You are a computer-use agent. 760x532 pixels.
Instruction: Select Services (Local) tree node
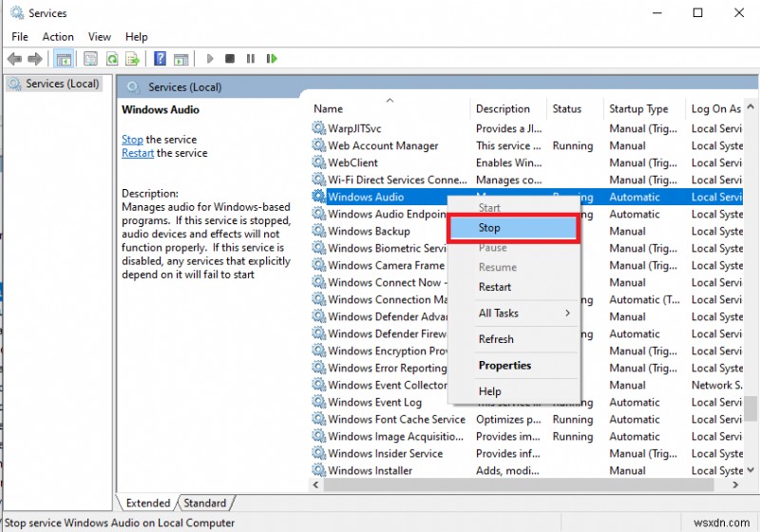click(x=55, y=84)
